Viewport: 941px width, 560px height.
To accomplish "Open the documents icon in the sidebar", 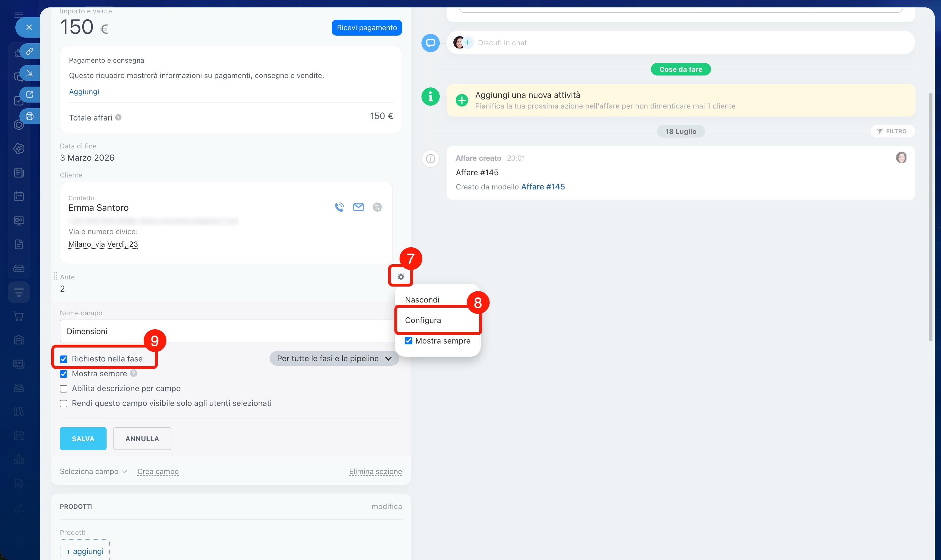I will click(19, 244).
